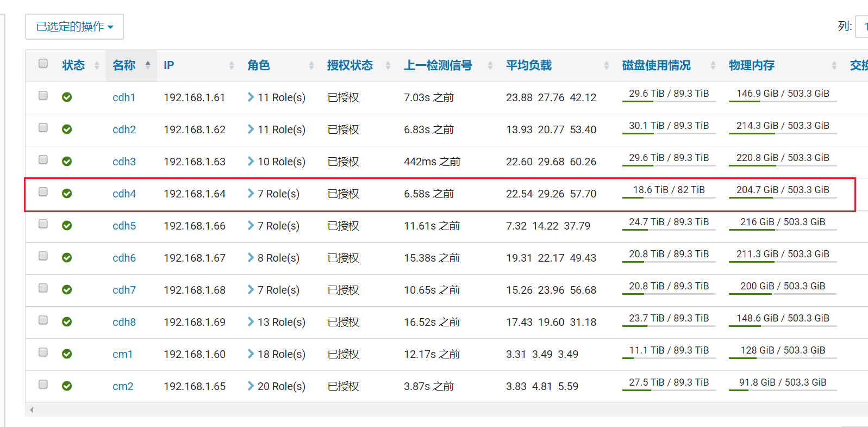Open the cdh7 host link
This screenshot has width=868, height=427.
click(x=124, y=290)
